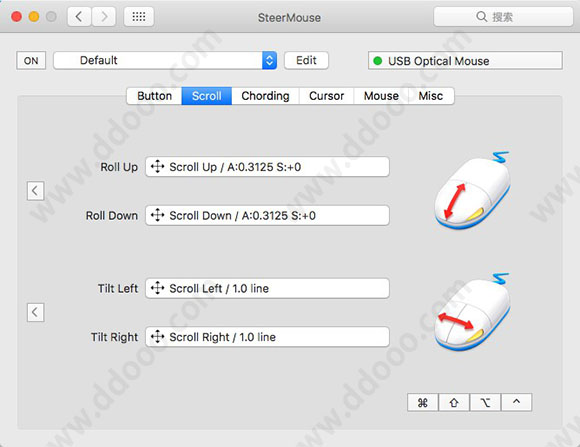
Task: Click the Edit button
Action: [306, 60]
